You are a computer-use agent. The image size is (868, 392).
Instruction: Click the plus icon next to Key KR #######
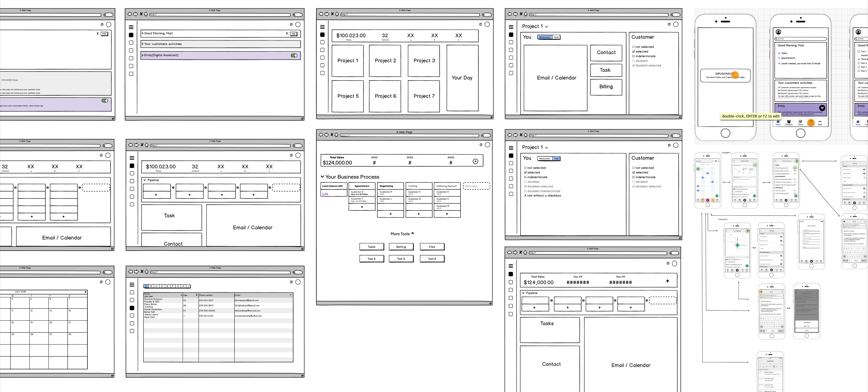pyautogui.click(x=667, y=281)
